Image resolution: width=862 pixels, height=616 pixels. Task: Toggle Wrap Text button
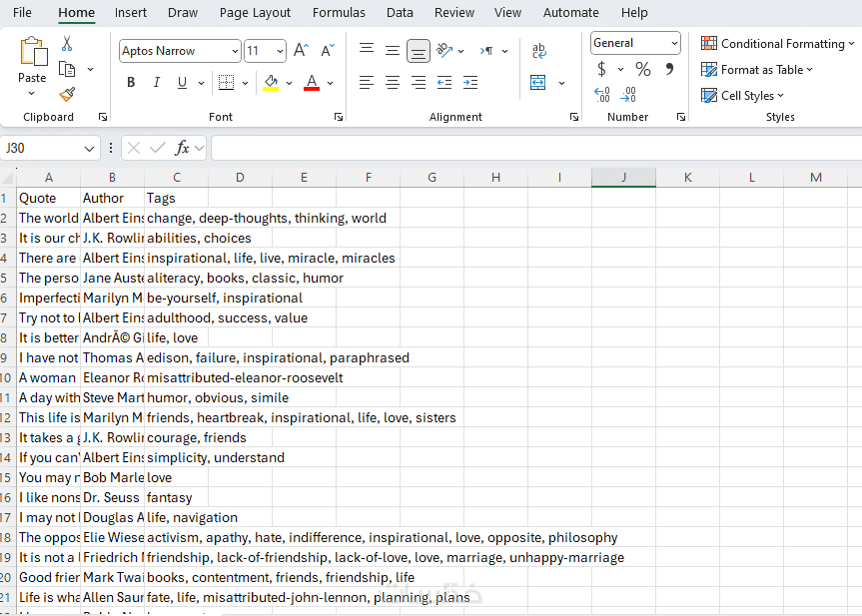(x=538, y=51)
